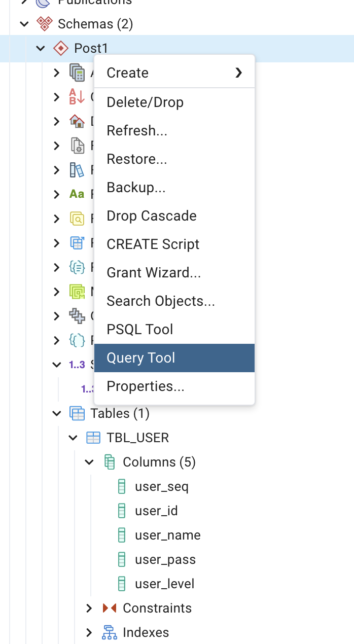Expand the Indexes node
Image resolution: width=354 pixels, height=644 pixels.
pyautogui.click(x=89, y=632)
